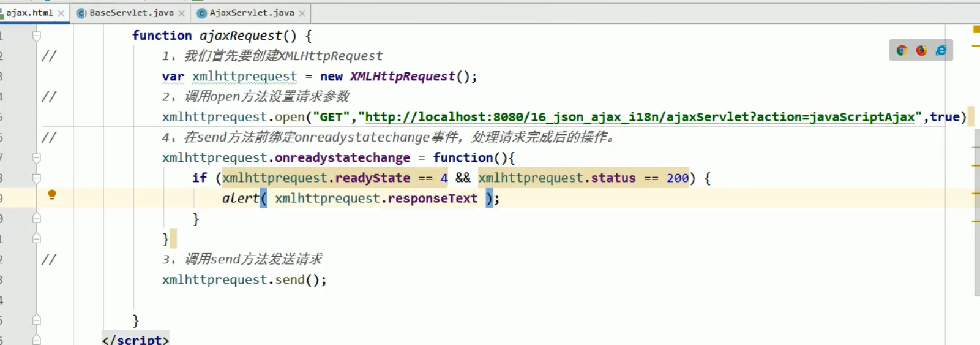Click the xmlhttprequest variable declaration
Viewport: 980px width, 345px height.
(x=244, y=77)
